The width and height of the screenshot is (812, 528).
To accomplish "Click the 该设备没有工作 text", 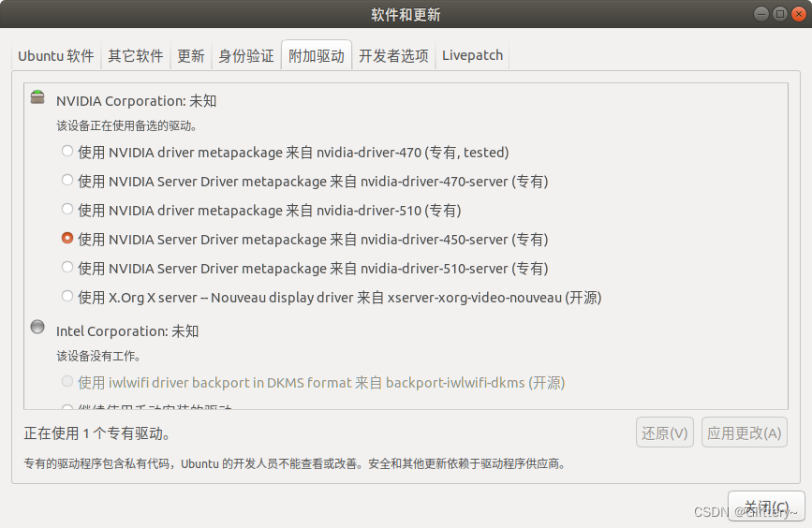I will point(98,356).
